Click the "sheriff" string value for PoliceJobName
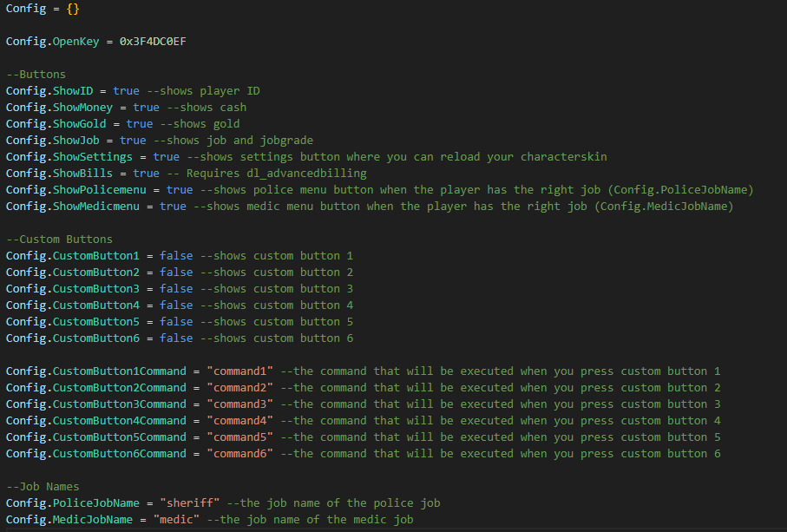Image resolution: width=787 pixels, height=532 pixels. (190, 502)
